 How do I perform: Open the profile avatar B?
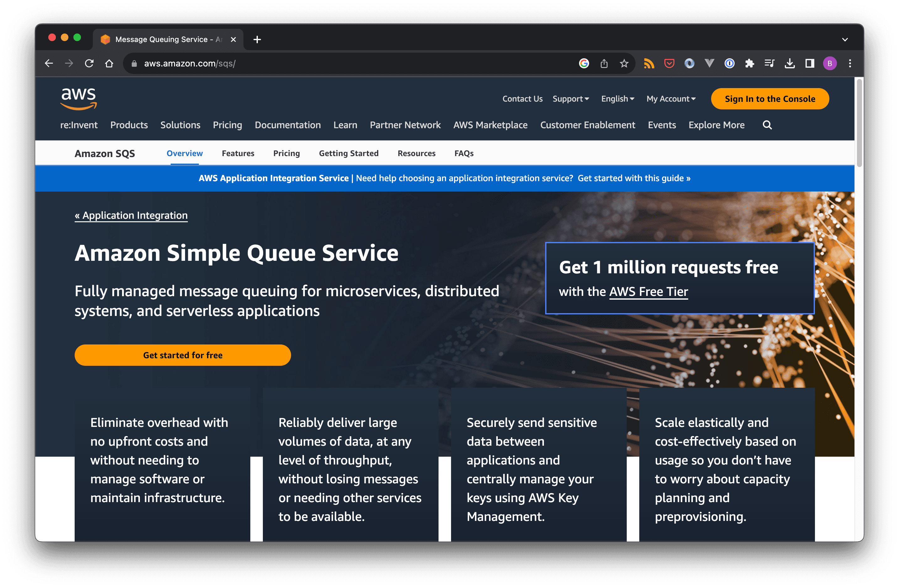click(829, 63)
